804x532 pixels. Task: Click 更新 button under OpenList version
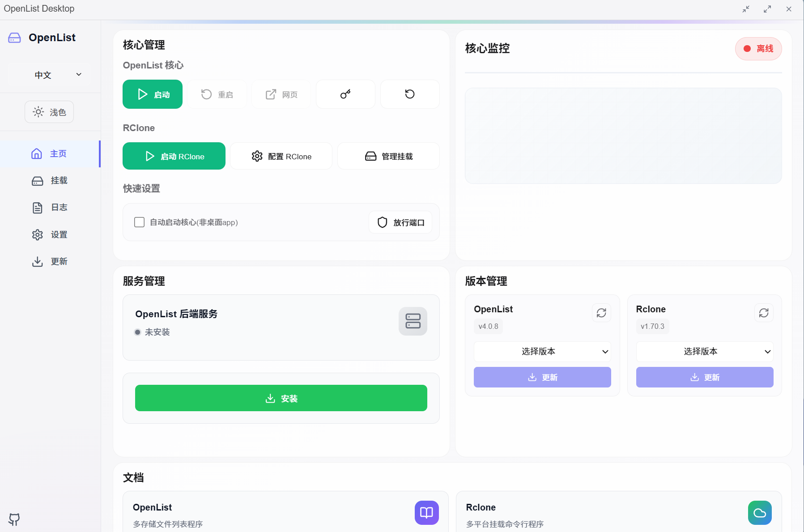tap(542, 377)
